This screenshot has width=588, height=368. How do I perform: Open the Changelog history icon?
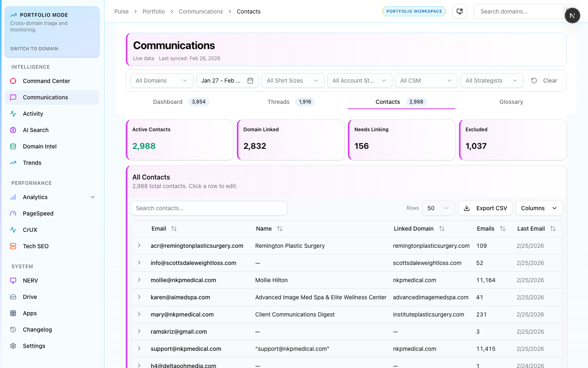click(x=13, y=330)
